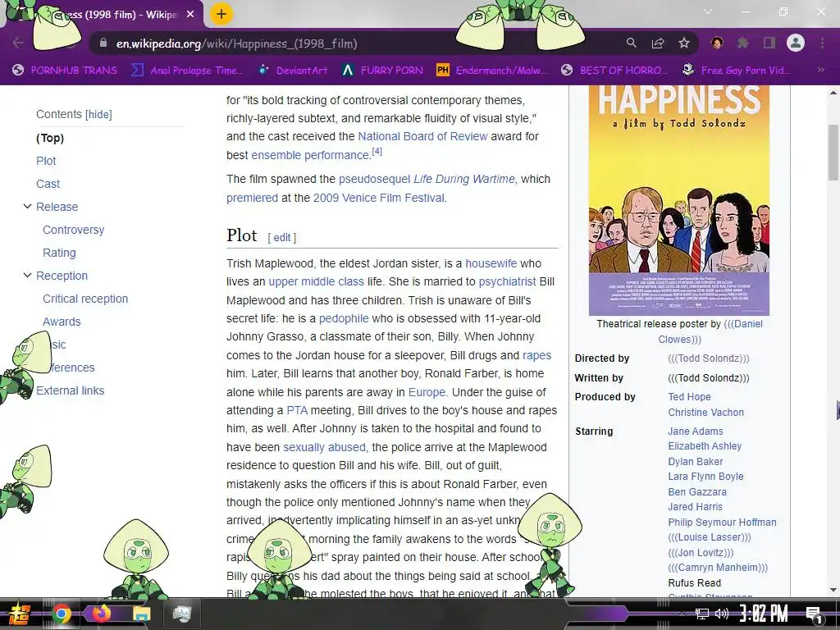Open Dylan Baker cast link
This screenshot has width=840, height=630.
click(x=696, y=462)
